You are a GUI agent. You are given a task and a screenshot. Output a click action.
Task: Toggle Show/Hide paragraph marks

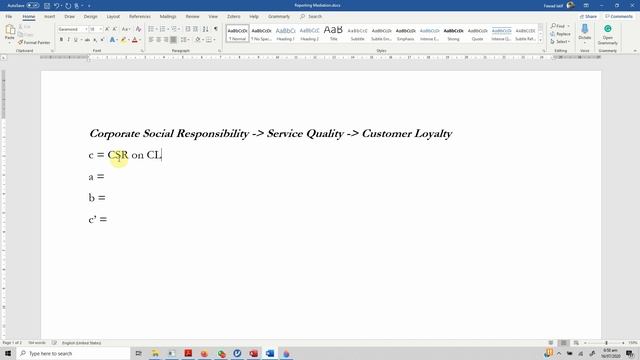click(x=216, y=29)
